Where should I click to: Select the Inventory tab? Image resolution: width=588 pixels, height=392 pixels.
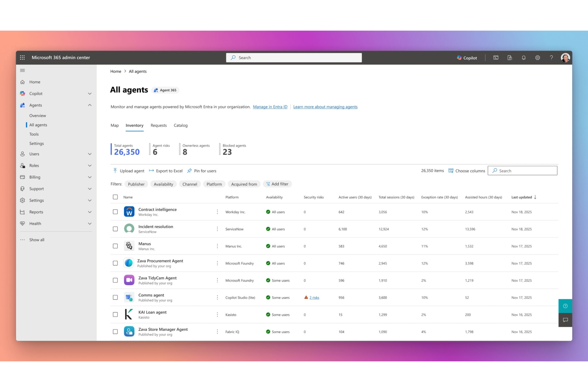click(134, 125)
